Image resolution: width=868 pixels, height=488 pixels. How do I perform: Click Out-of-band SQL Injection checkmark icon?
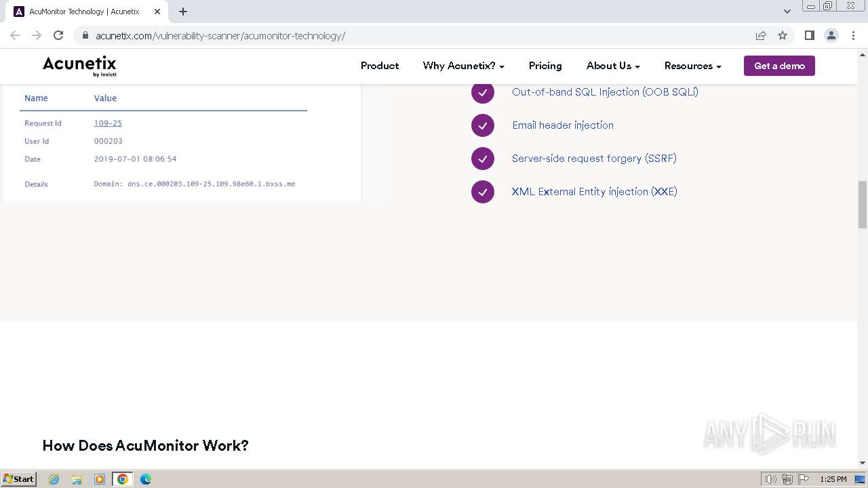[x=483, y=92]
